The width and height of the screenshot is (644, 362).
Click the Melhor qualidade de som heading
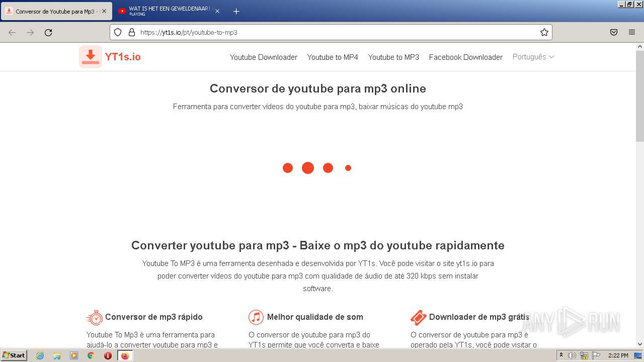coord(315,317)
